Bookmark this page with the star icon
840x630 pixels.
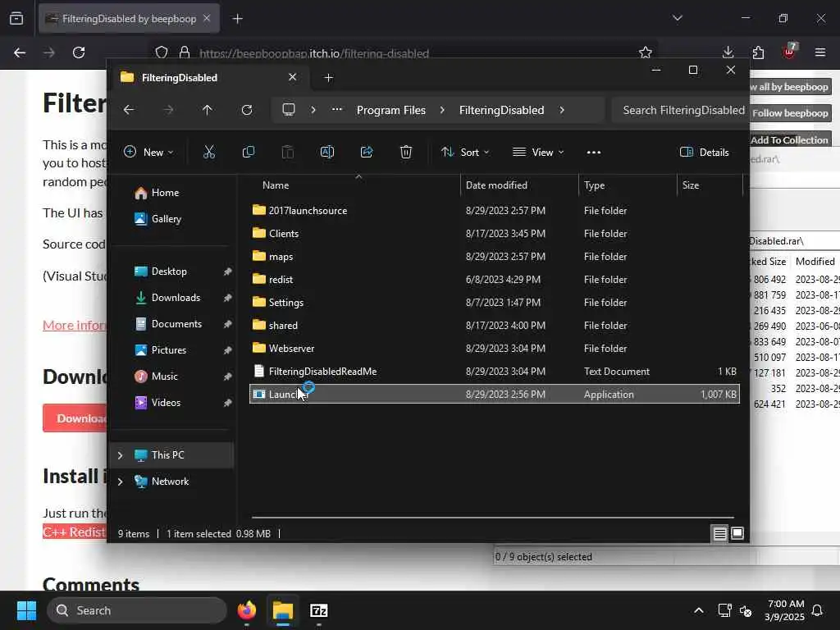(646, 52)
